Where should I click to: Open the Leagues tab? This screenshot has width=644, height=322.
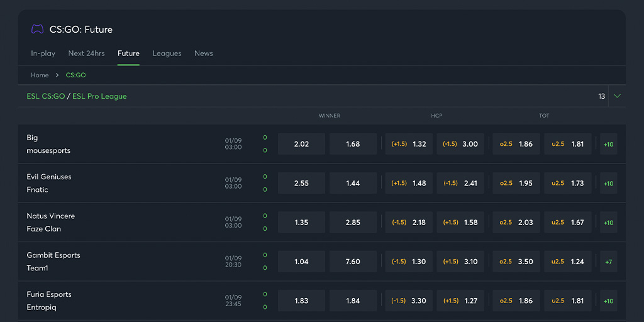pos(167,53)
